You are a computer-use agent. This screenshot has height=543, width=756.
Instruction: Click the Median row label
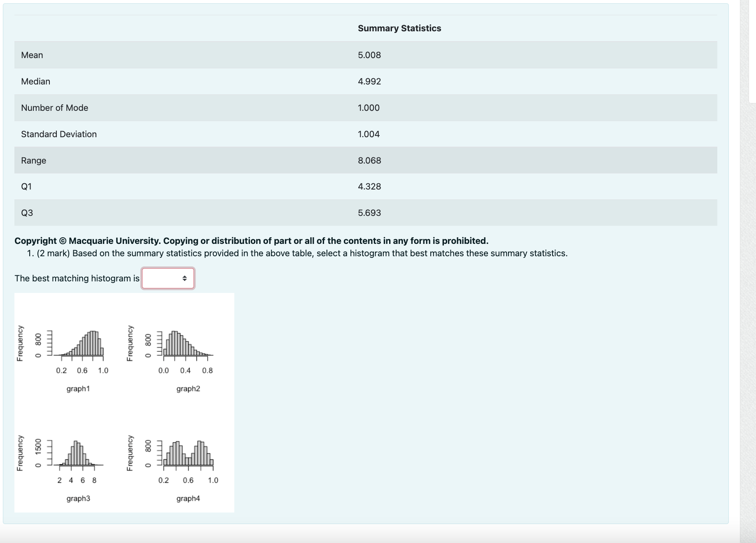(x=36, y=82)
